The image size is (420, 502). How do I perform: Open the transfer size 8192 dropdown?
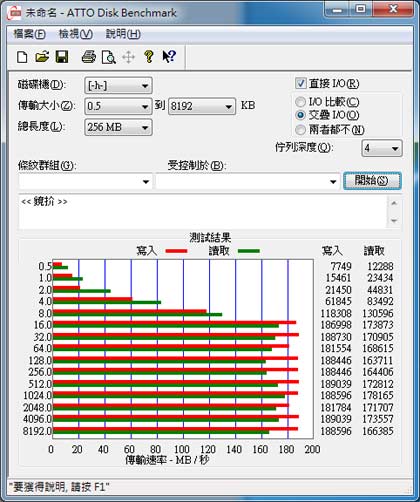tap(202, 106)
